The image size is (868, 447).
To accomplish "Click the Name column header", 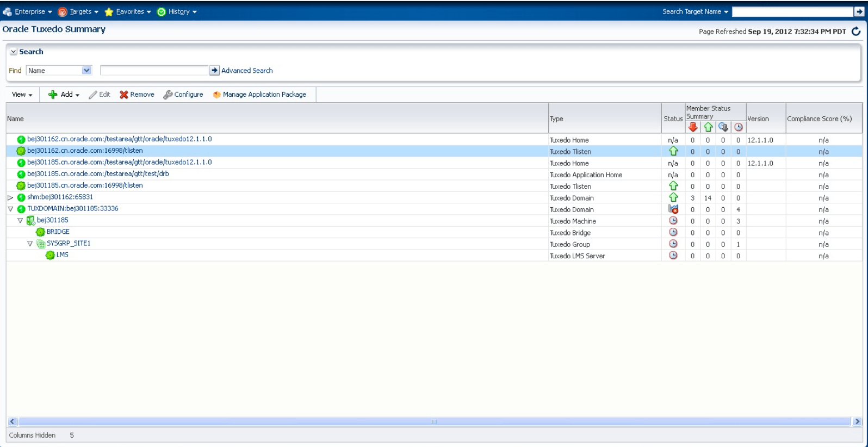I will [277, 119].
